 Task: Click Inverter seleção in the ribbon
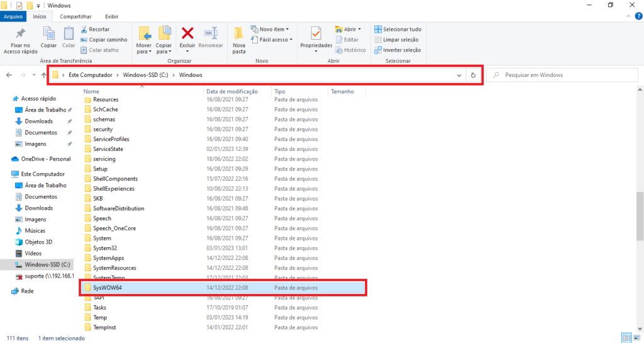397,50
